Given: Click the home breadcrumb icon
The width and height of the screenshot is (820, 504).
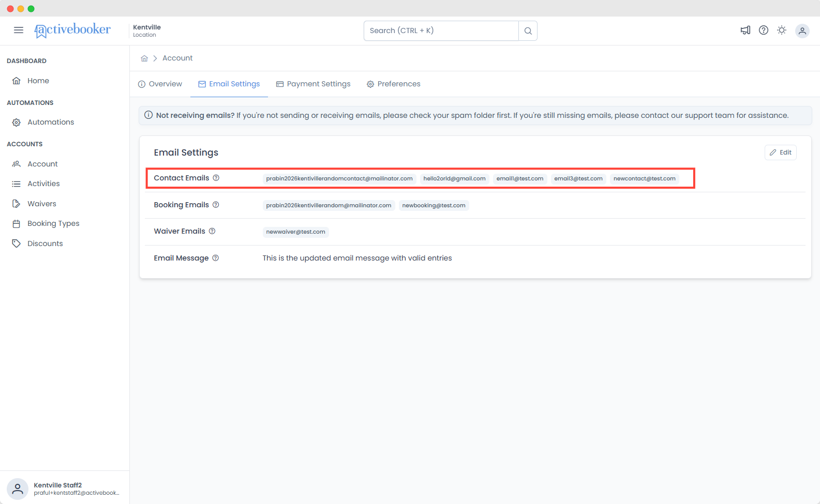Looking at the screenshot, I should pyautogui.click(x=144, y=58).
